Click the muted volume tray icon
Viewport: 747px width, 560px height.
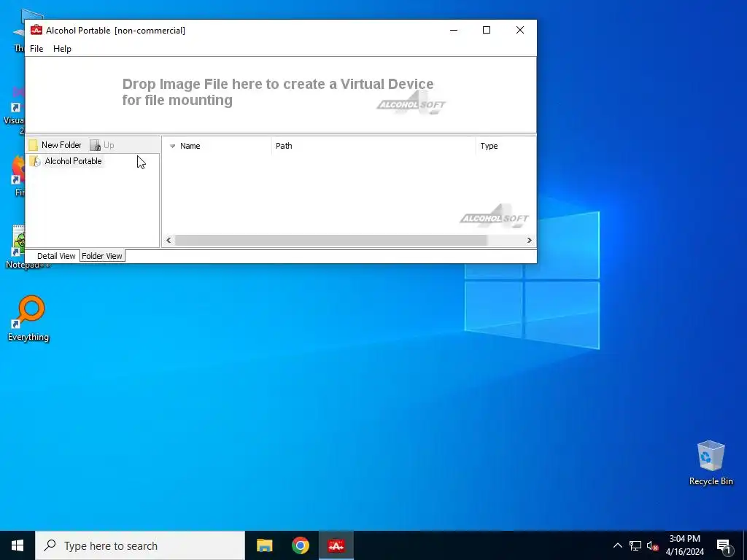tap(652, 545)
